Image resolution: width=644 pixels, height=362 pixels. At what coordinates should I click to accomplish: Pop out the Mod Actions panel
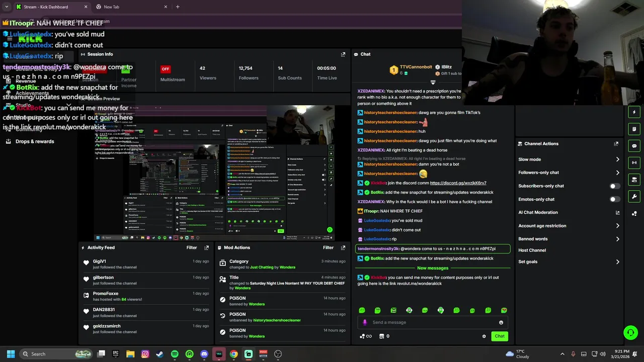coord(343,248)
